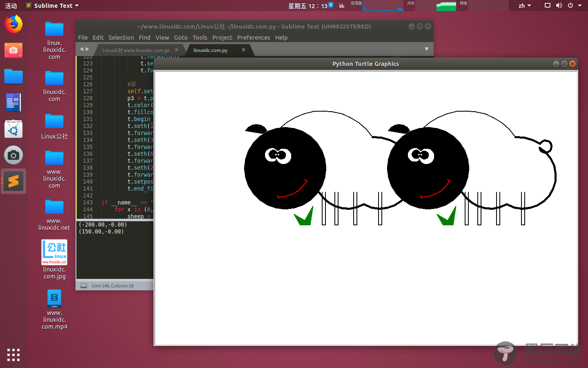This screenshot has width=588, height=368.
Task: Click console output (150.00,-0.00)
Action: click(x=101, y=231)
